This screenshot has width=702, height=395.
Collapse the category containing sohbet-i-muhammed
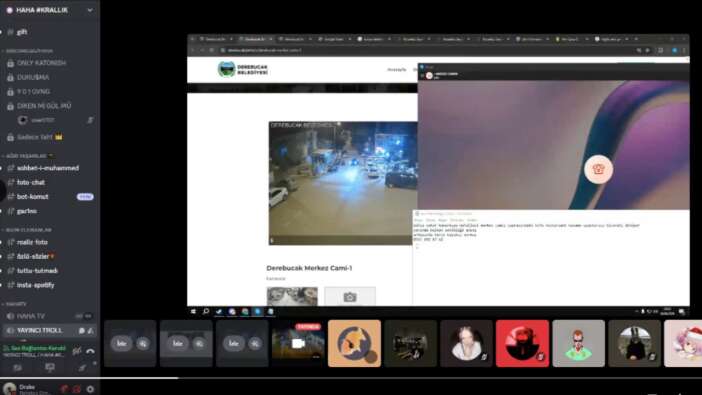pos(28,156)
